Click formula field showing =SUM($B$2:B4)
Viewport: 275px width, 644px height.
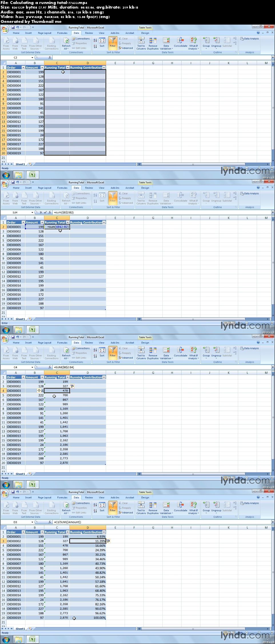click(x=162, y=367)
